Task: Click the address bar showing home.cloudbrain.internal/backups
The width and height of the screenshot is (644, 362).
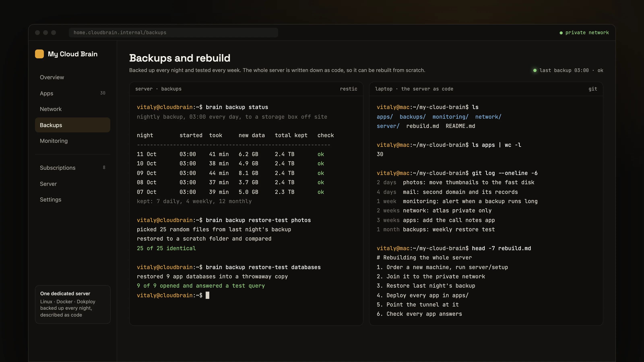Action: [173, 32]
